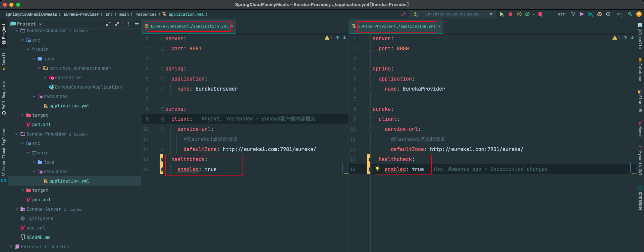Run the application with green play icon

[x=502, y=14]
